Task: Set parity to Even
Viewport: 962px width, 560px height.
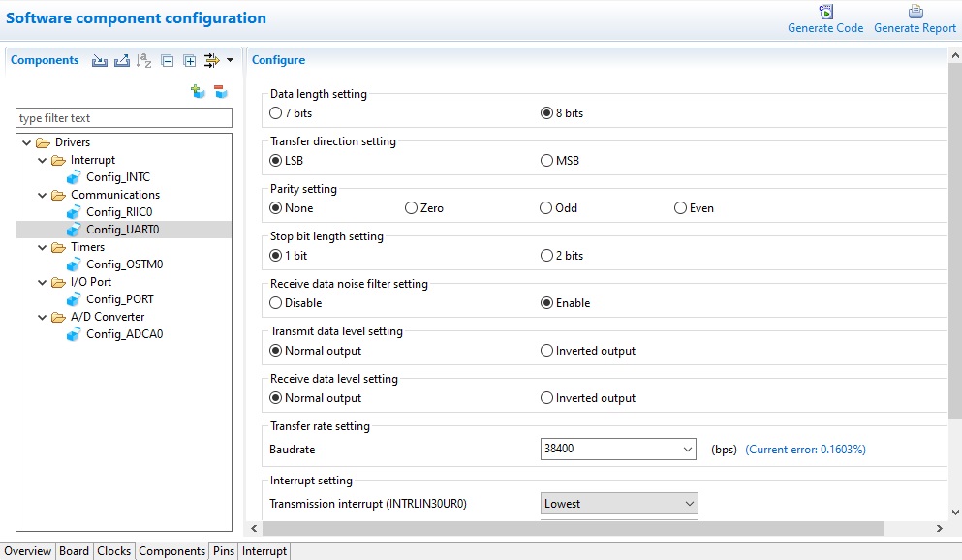Action: coord(681,208)
